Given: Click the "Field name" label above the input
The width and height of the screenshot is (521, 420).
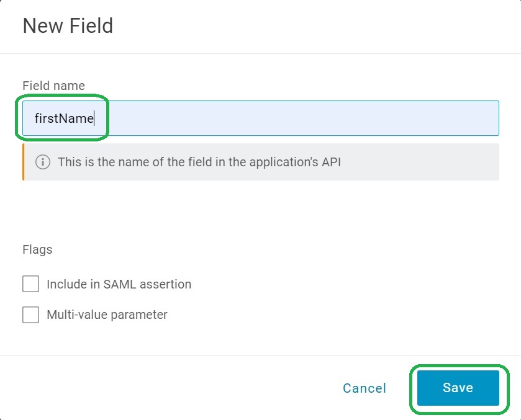Looking at the screenshot, I should (x=53, y=86).
